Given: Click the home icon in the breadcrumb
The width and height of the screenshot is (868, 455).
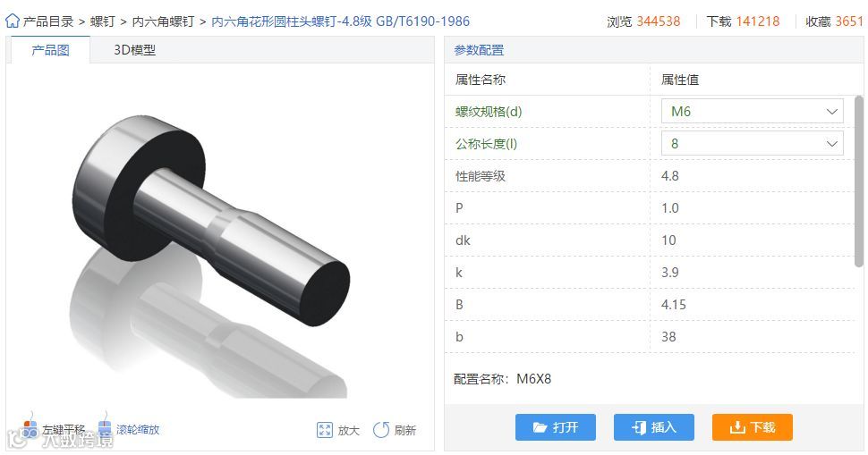Looking at the screenshot, I should tap(13, 21).
